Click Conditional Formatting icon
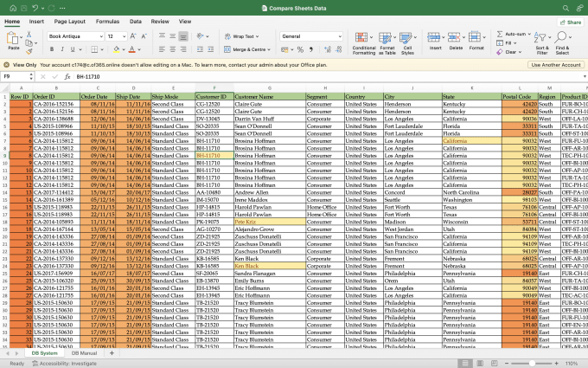The image size is (588, 368). pos(361,37)
